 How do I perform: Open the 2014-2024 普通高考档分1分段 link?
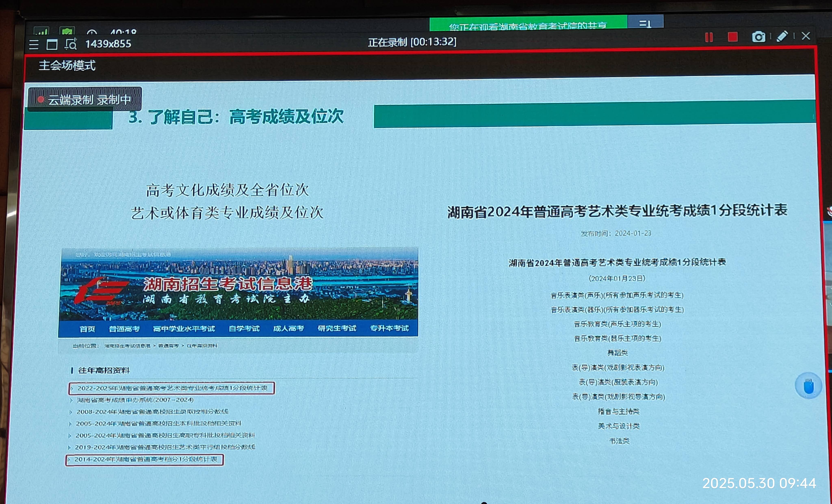(x=145, y=460)
